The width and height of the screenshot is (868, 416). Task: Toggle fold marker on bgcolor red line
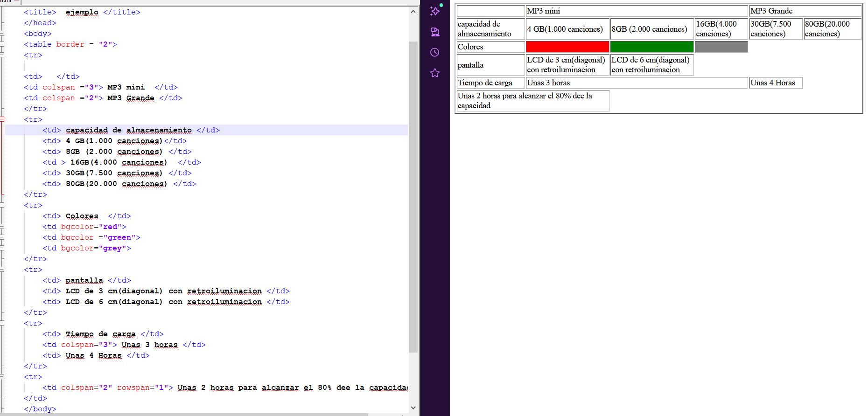[2, 227]
